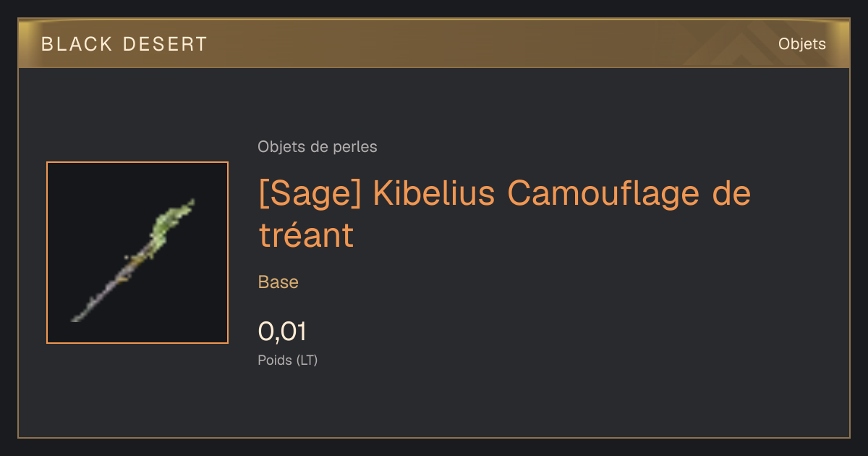Viewport: 868px width, 456px height.
Task: Click the word Kibelius in the title
Action: click(x=434, y=194)
